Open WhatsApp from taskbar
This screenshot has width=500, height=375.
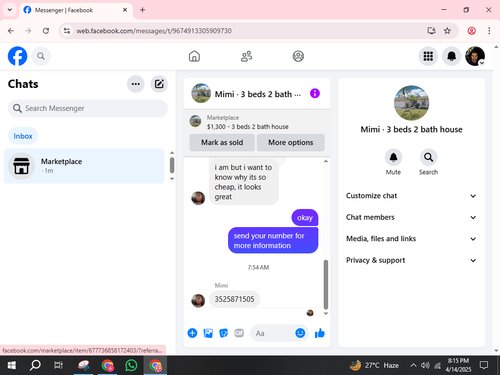(131, 365)
